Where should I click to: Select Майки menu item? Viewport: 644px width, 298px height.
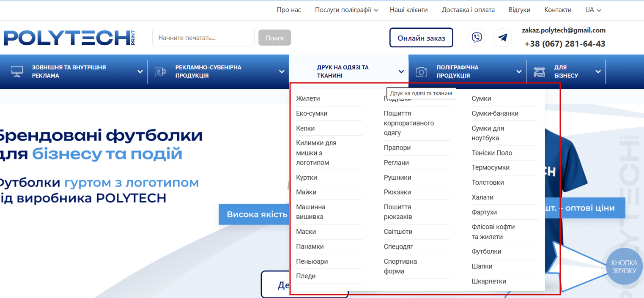306,192
